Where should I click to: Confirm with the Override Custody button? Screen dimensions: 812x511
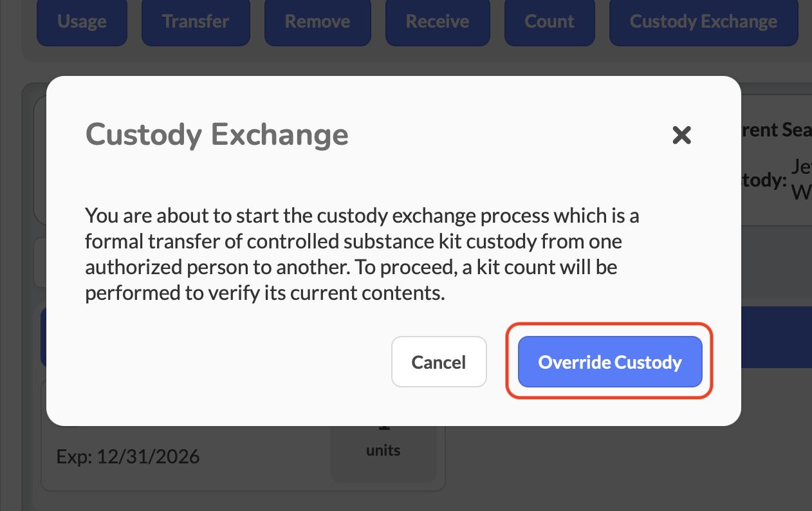tap(609, 362)
